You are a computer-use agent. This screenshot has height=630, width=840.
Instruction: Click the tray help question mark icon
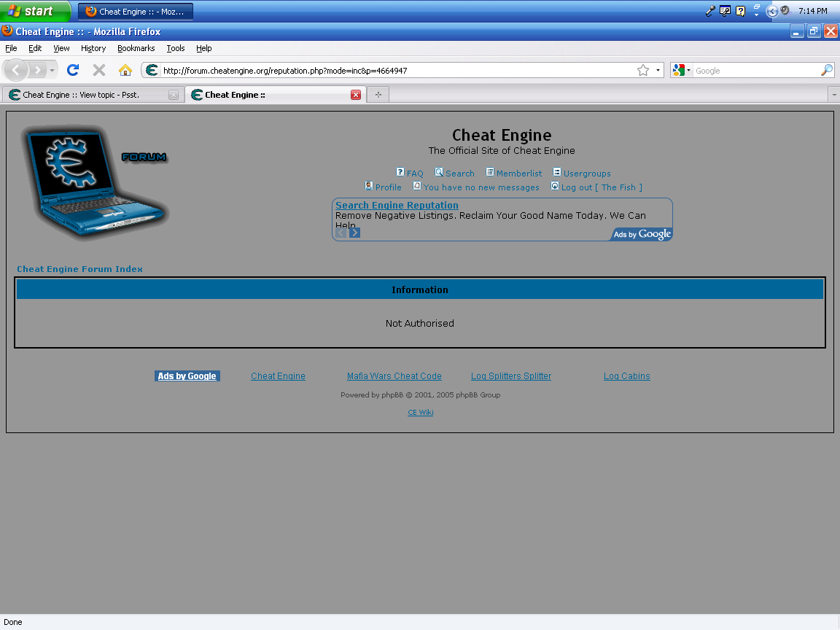click(x=740, y=11)
